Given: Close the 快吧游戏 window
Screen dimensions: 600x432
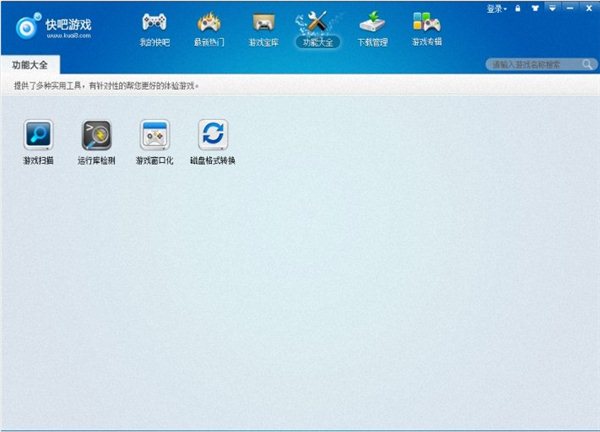Looking at the screenshot, I should pos(589,8).
